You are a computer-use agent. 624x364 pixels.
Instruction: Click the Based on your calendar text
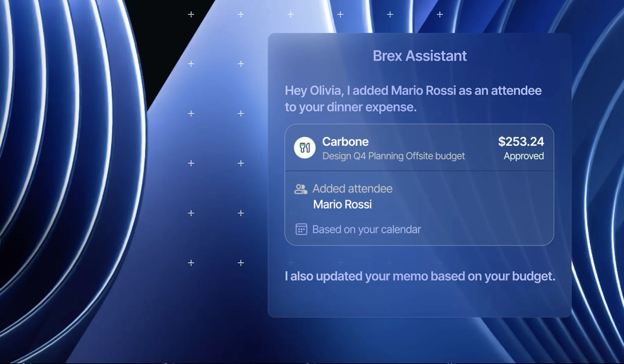tap(366, 229)
